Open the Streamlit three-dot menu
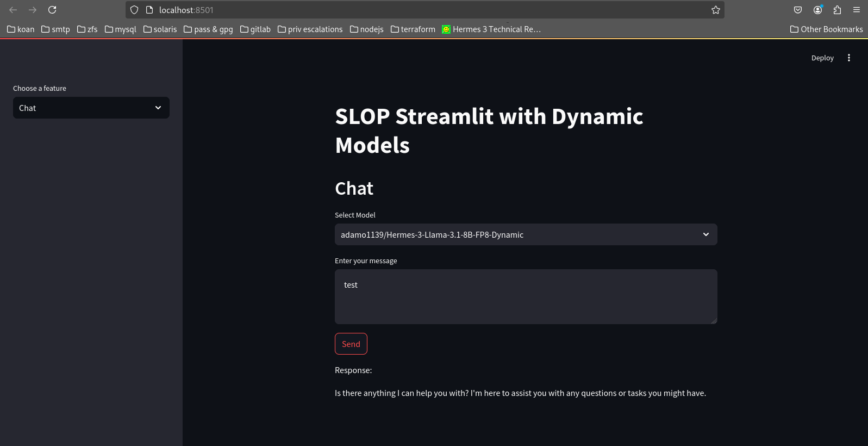Screen dimensions: 868x446 (x=848, y=58)
